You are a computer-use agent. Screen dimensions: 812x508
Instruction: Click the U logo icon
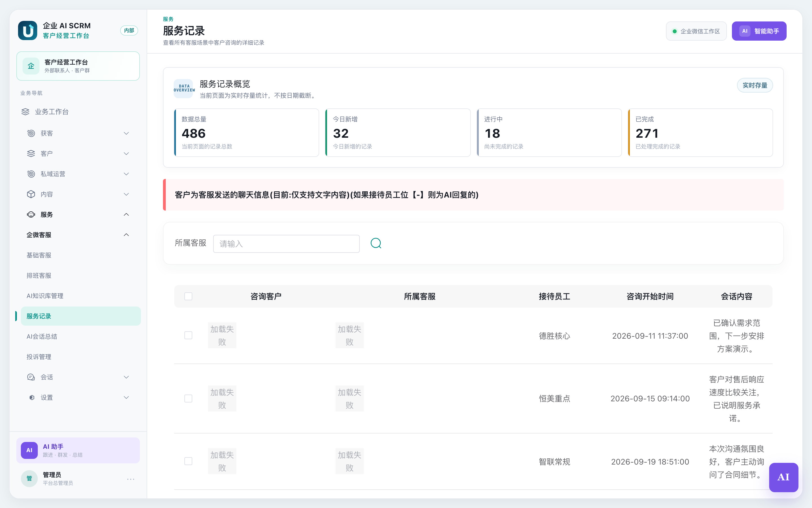28,30
